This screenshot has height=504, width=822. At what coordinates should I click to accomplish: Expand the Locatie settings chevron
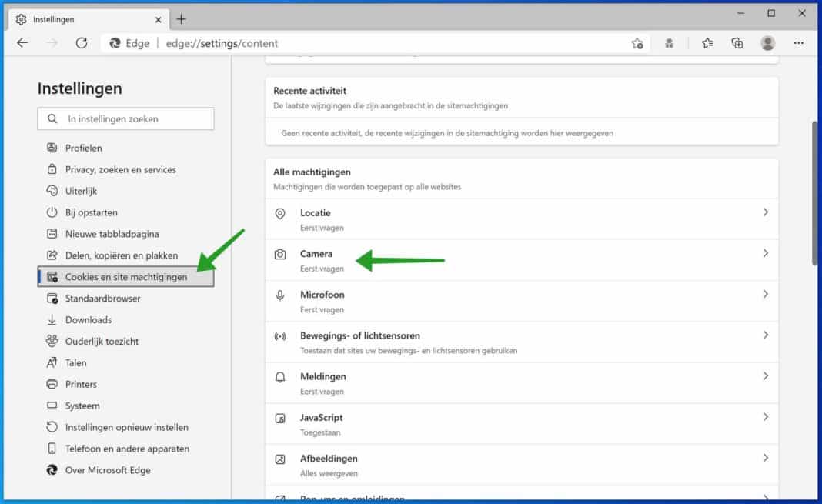coord(765,212)
